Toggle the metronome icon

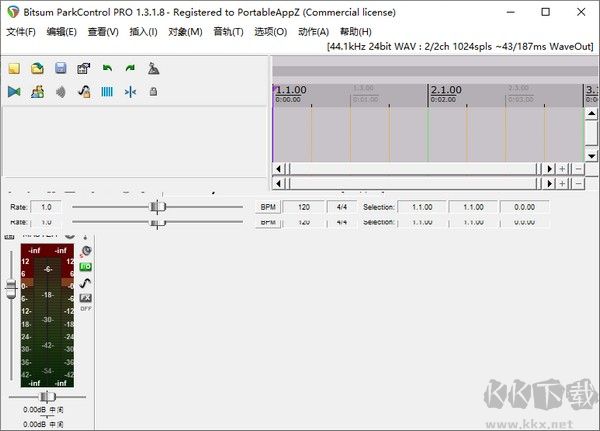(153, 68)
